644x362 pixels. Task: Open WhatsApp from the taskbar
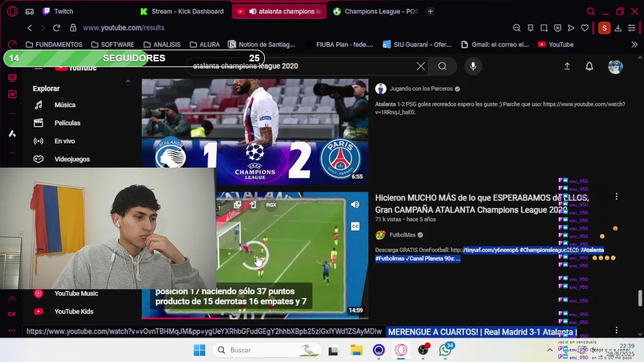click(445, 350)
